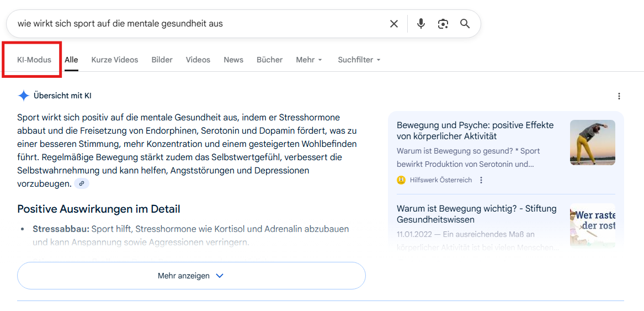This screenshot has height=311, width=644.
Task: Open the Suchfilter dropdown
Action: coord(359,60)
